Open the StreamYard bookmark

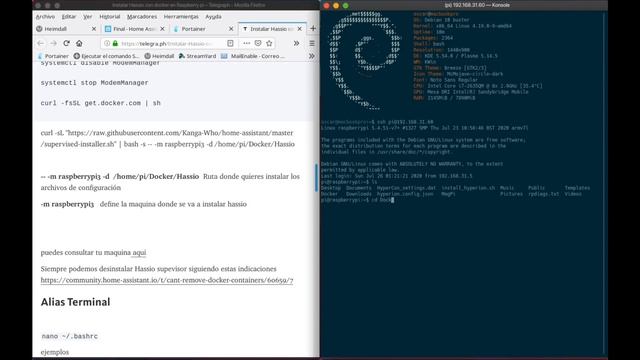[198, 56]
